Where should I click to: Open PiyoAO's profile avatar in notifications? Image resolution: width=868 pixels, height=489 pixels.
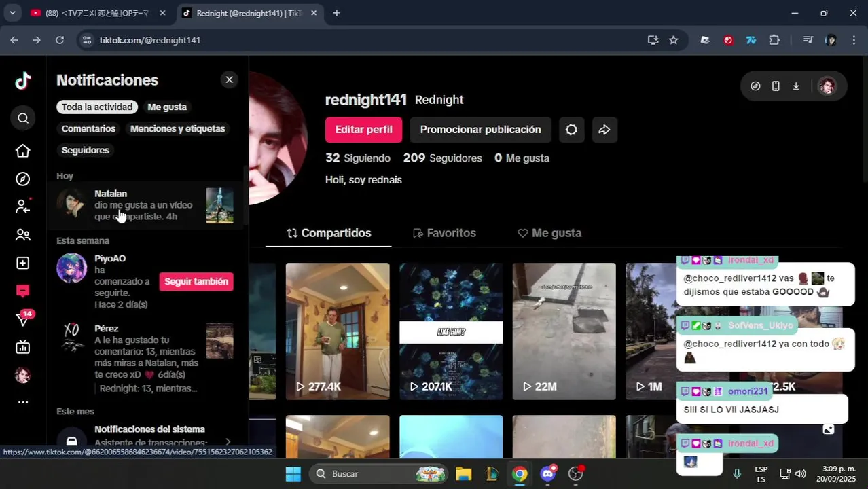point(71,268)
